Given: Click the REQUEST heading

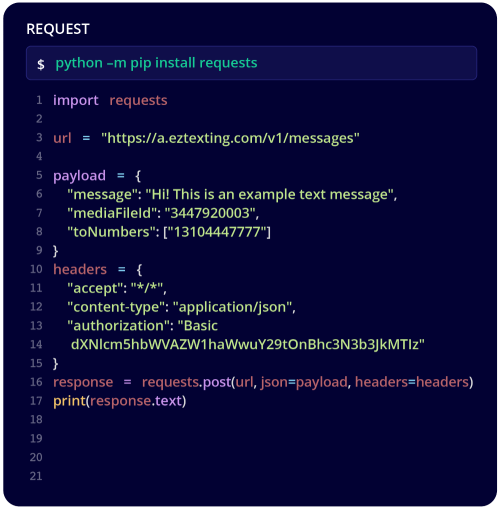Looking at the screenshot, I should pos(58,29).
